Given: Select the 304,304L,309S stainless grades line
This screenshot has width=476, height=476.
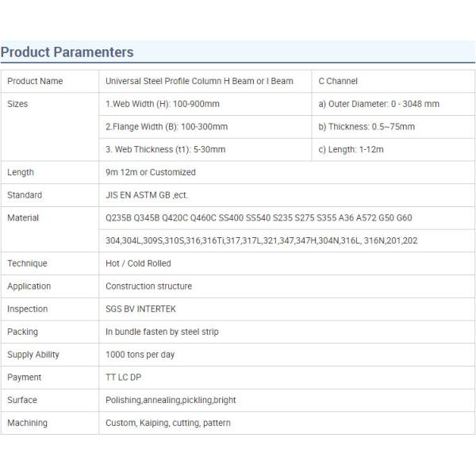Looking at the screenshot, I should (x=261, y=240).
